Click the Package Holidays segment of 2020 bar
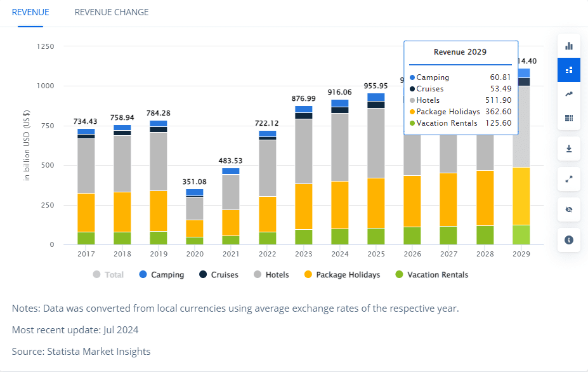The width and height of the screenshot is (588, 372). (x=195, y=229)
